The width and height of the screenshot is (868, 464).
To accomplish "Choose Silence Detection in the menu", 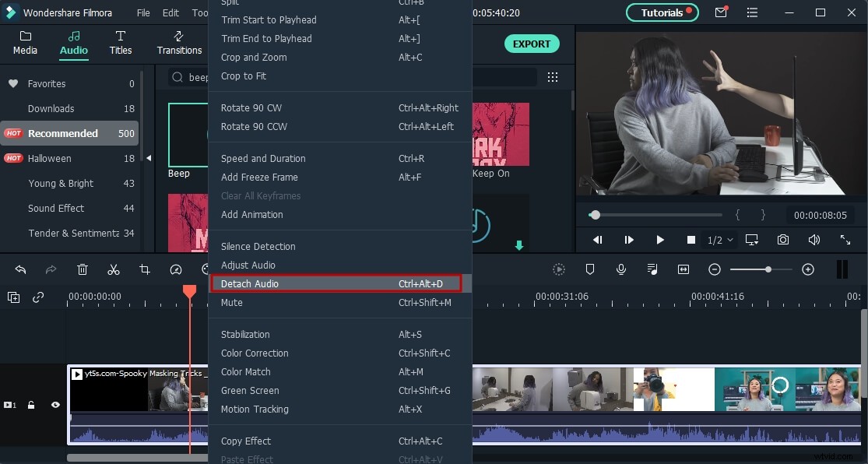I will tap(258, 246).
